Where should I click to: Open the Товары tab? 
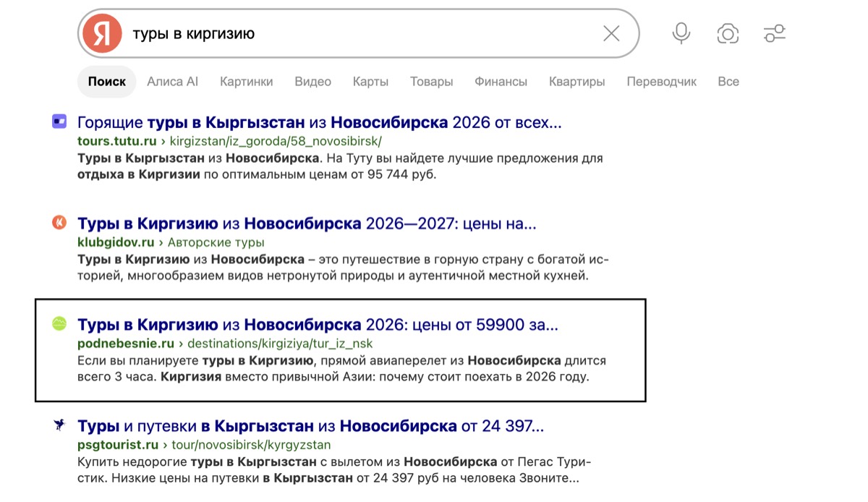[x=431, y=82]
